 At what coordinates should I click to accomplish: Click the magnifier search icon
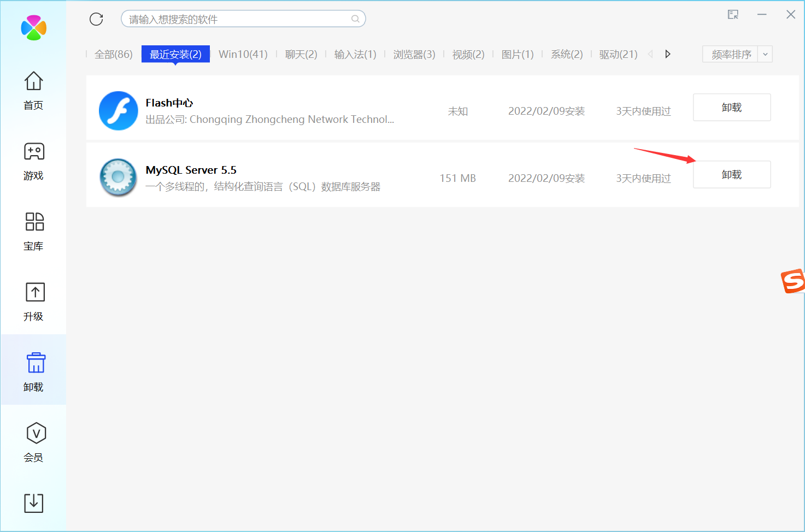355,19
